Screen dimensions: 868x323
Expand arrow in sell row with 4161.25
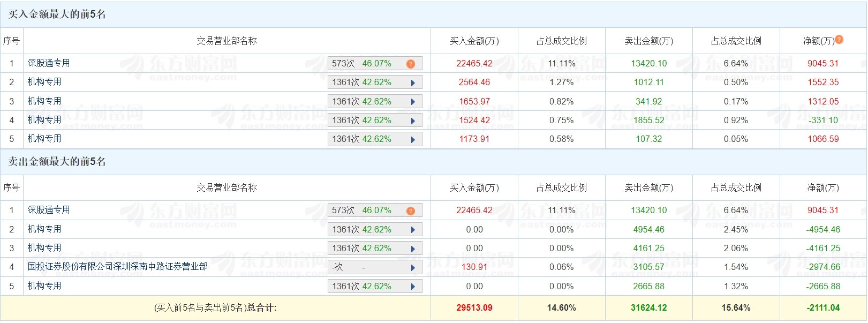click(x=413, y=249)
